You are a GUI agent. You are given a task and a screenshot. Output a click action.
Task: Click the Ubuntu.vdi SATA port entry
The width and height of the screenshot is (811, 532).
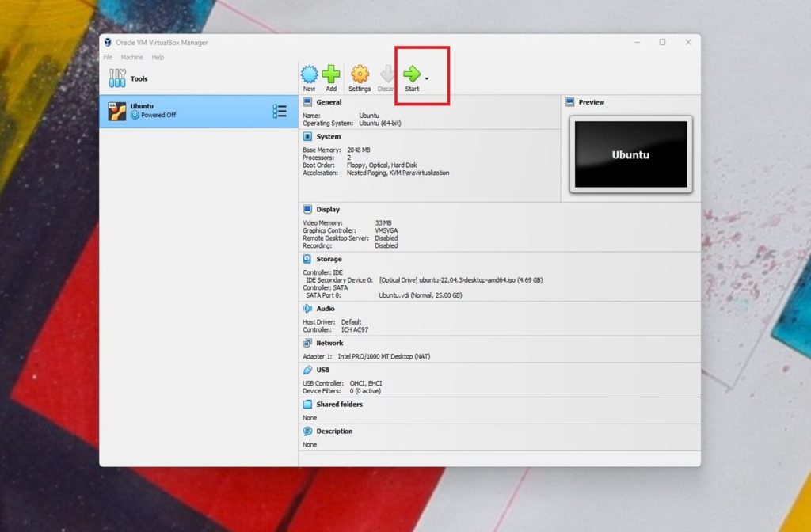tap(421, 295)
